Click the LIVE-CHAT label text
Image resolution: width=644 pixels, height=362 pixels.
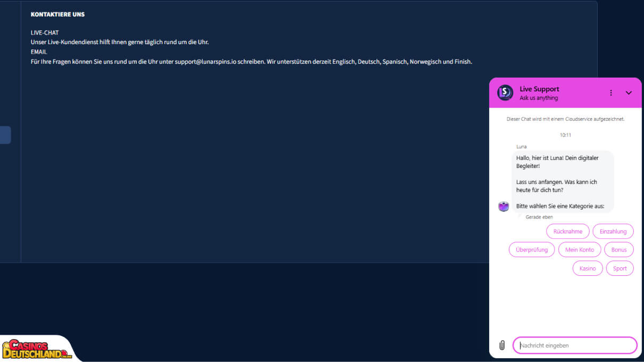point(45,33)
